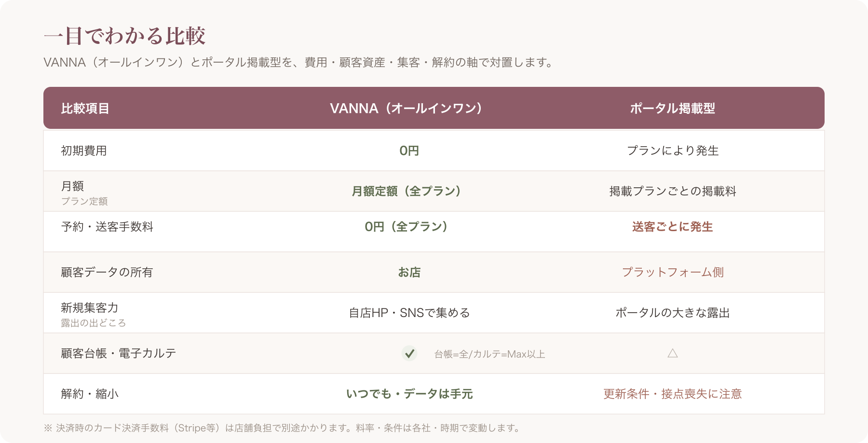Click the プラットフォーム側 cell
Viewport: 868px width, 443px height.
[673, 272]
